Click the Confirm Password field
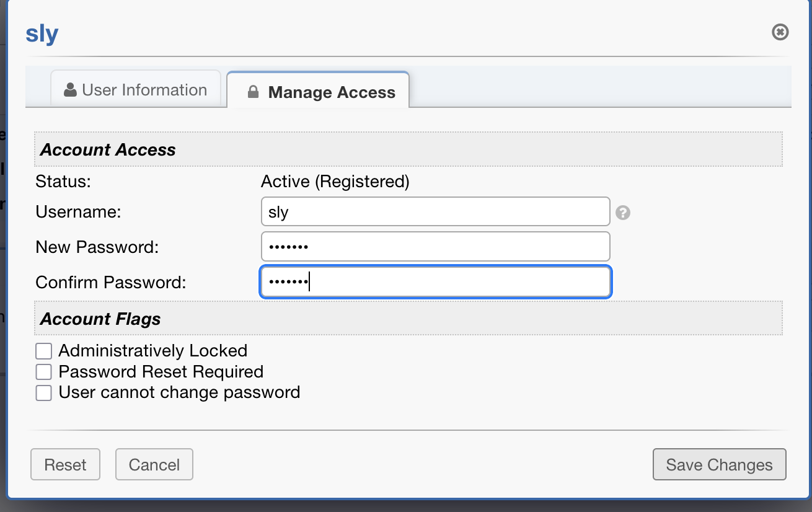Viewport: 812px width, 512px height. pyautogui.click(x=435, y=282)
